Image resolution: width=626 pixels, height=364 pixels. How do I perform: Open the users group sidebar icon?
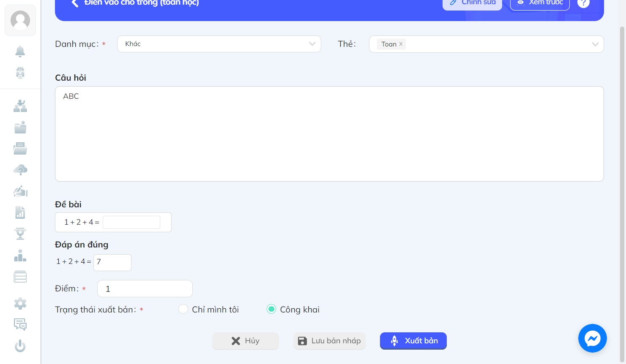click(x=20, y=106)
